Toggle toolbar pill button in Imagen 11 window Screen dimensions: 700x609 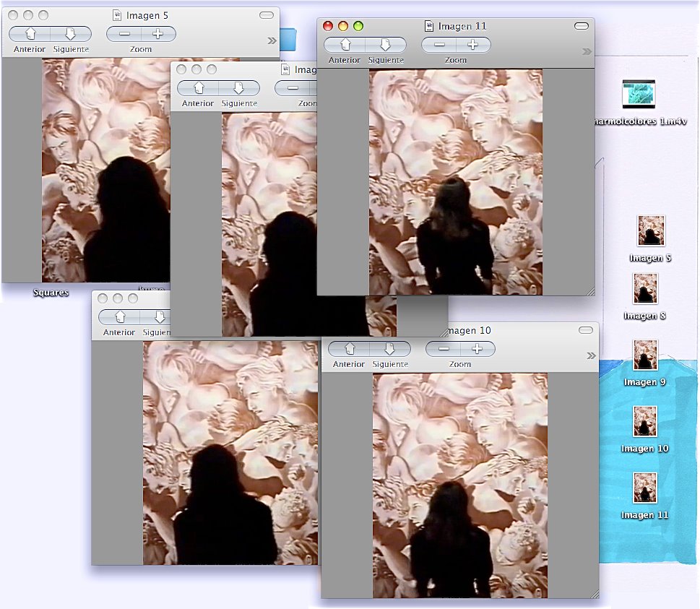(x=582, y=26)
